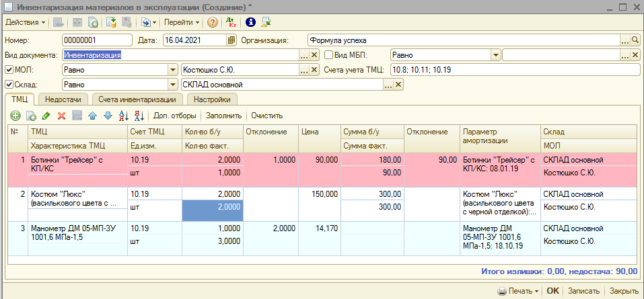
Task: Enable the Вид МБП checkbox
Action: pyautogui.click(x=329, y=55)
